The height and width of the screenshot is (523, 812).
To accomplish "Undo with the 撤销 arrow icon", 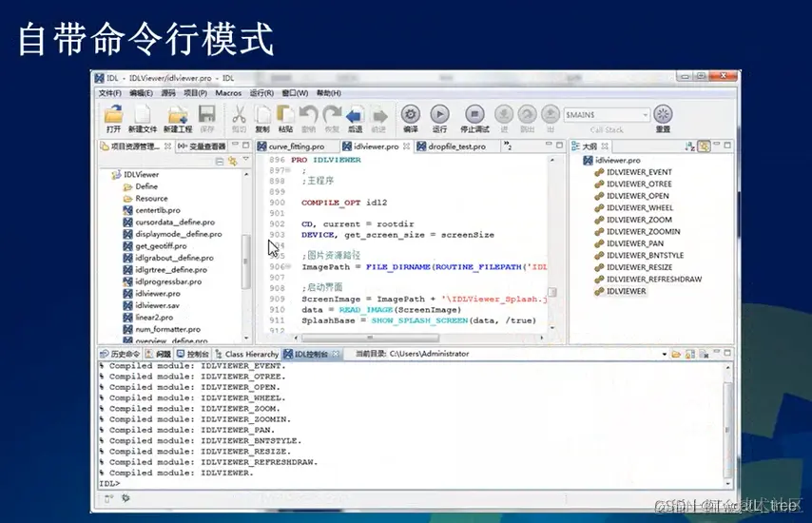I will coord(309,114).
